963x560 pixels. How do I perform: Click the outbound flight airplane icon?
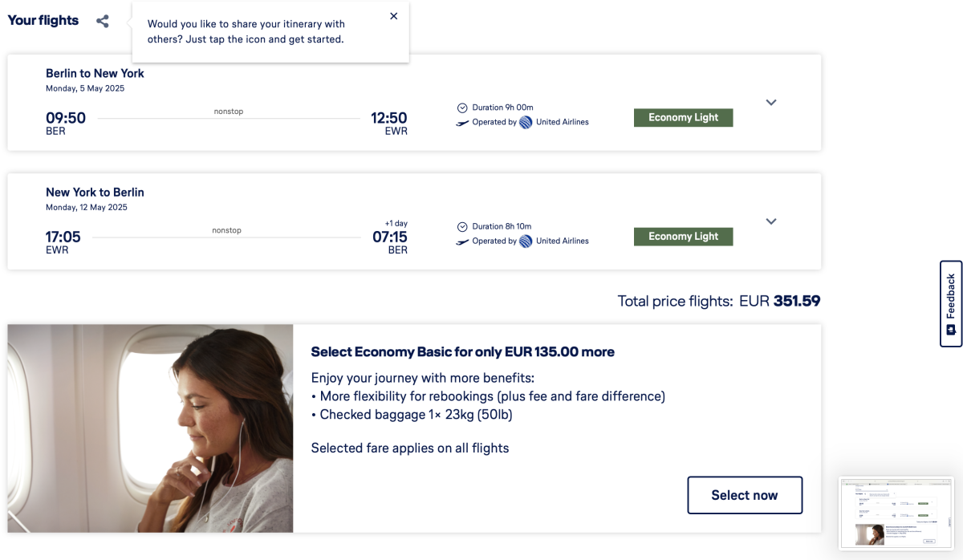(x=462, y=123)
